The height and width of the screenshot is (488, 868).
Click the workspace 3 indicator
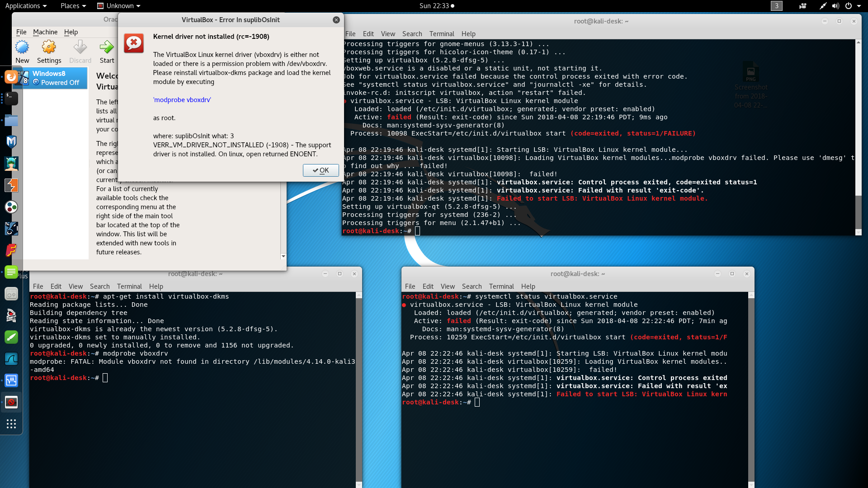[x=777, y=6]
